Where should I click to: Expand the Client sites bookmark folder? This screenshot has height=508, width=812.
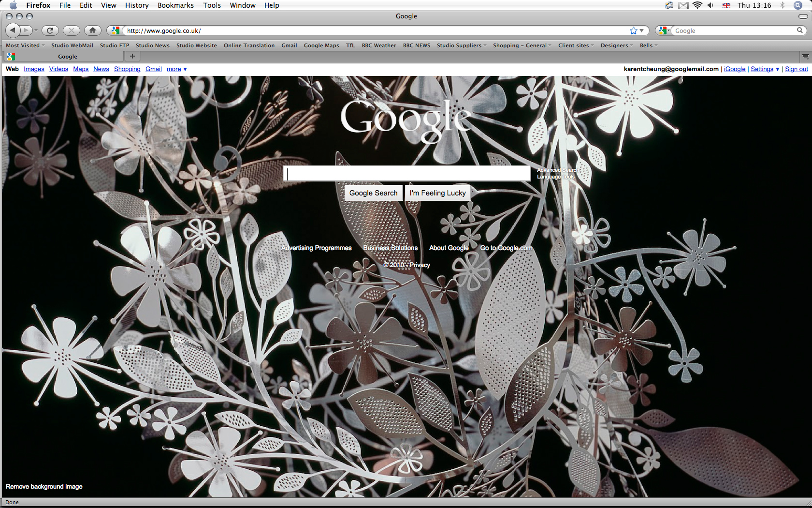tap(576, 45)
